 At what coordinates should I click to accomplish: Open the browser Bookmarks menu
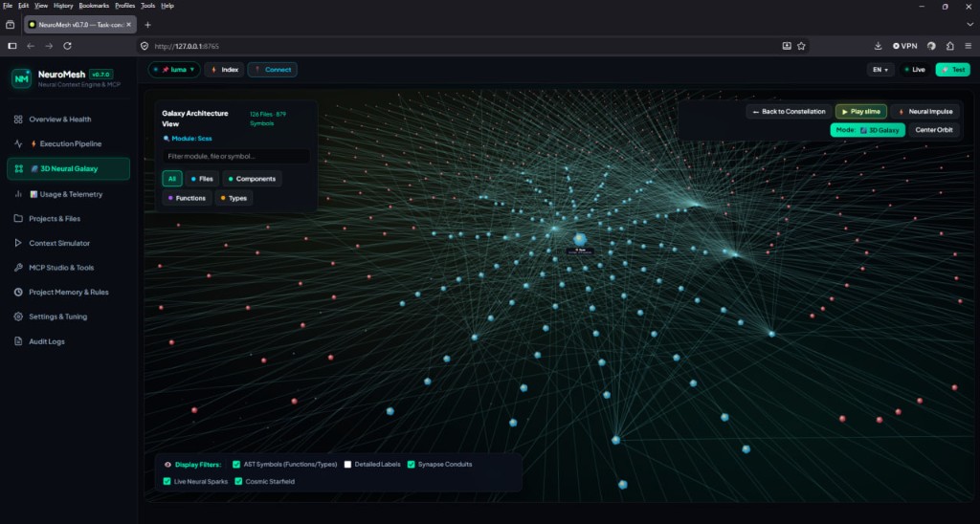click(x=94, y=6)
